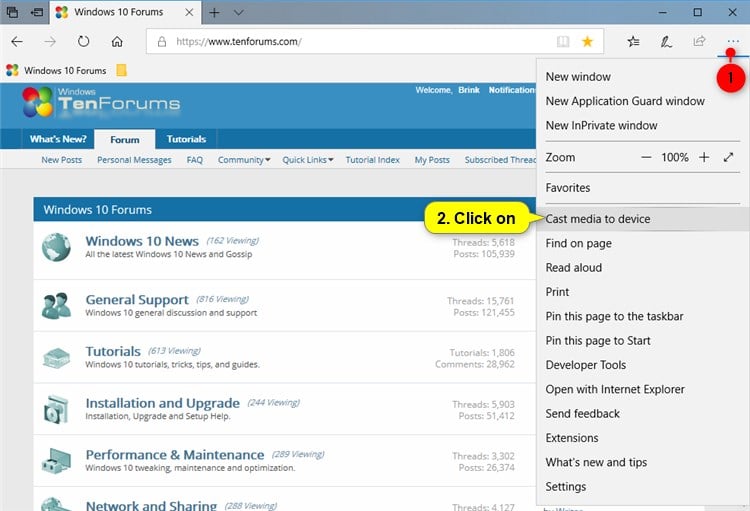The width and height of the screenshot is (750, 511).
Task: Open Reading view book icon
Action: click(563, 42)
